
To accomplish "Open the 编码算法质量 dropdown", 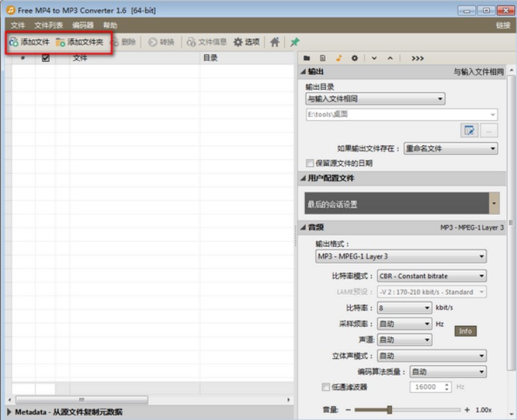I will pos(448,372).
